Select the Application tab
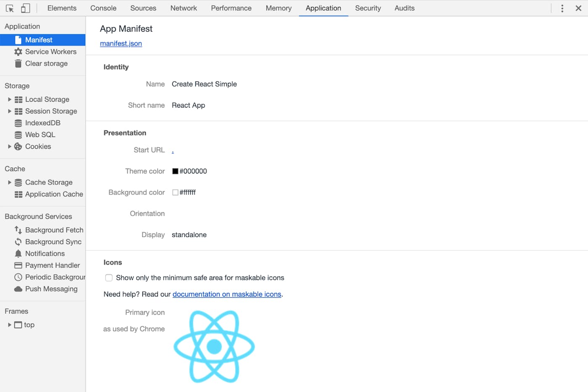Viewport: 588px width, 392px height. click(323, 8)
